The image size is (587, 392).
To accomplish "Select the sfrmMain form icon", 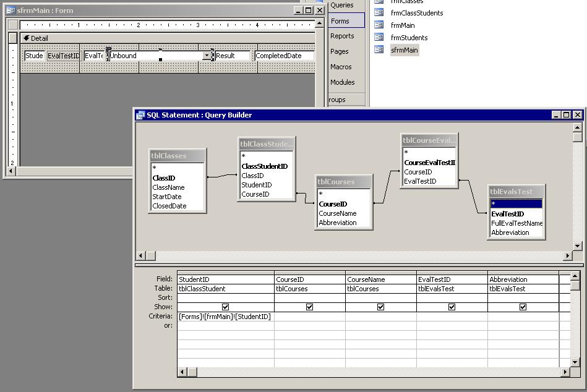I will pos(379,50).
